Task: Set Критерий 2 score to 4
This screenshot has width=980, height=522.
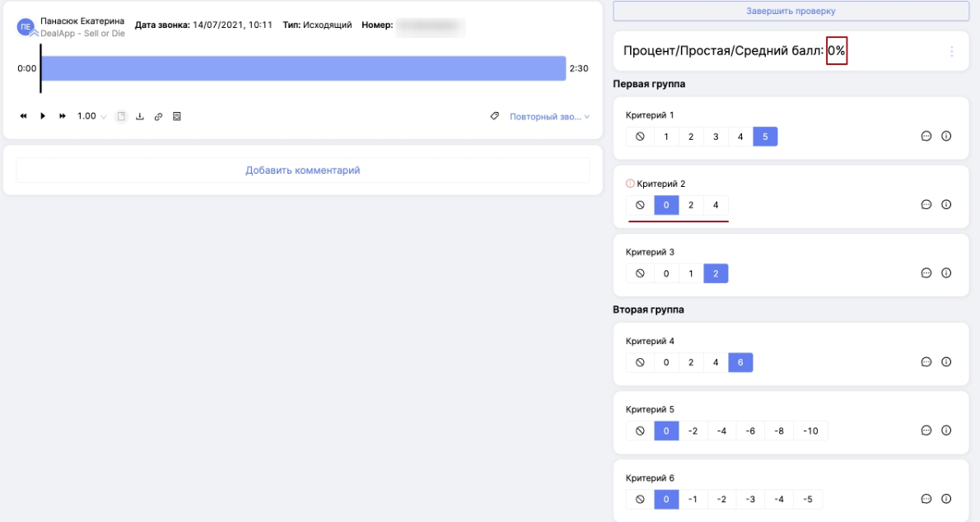Action: 716,205
